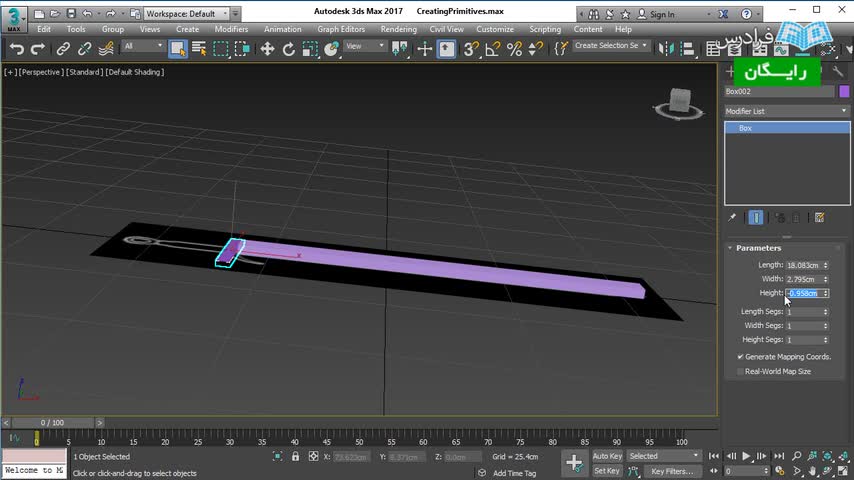Click the Key Filters button
Screen dimensions: 854x480
click(x=671, y=471)
